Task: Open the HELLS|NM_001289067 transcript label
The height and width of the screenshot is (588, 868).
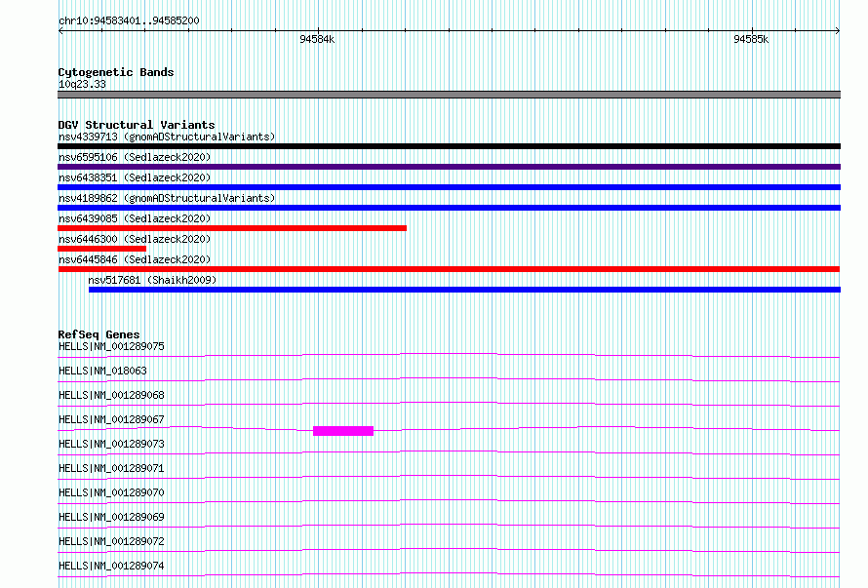Action: [x=111, y=420]
